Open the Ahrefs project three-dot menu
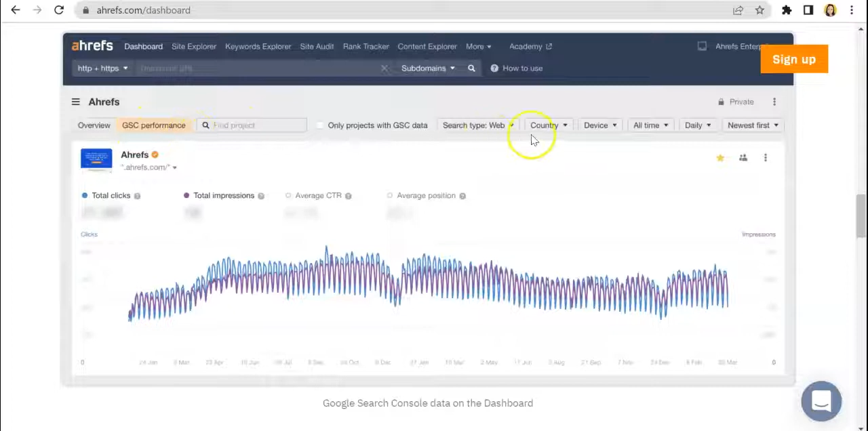 (766, 158)
